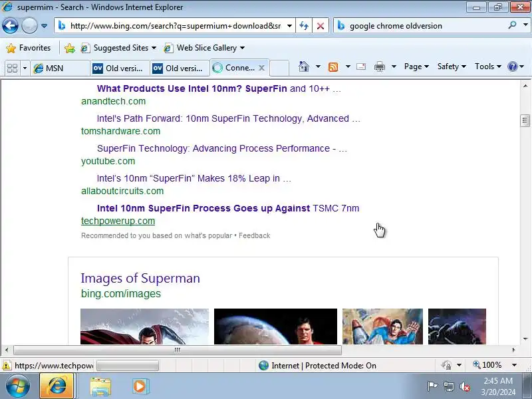The height and width of the screenshot is (399, 532).
Task: Open Intel 10nm SuperFin Process Goes up link
Action: point(227,208)
